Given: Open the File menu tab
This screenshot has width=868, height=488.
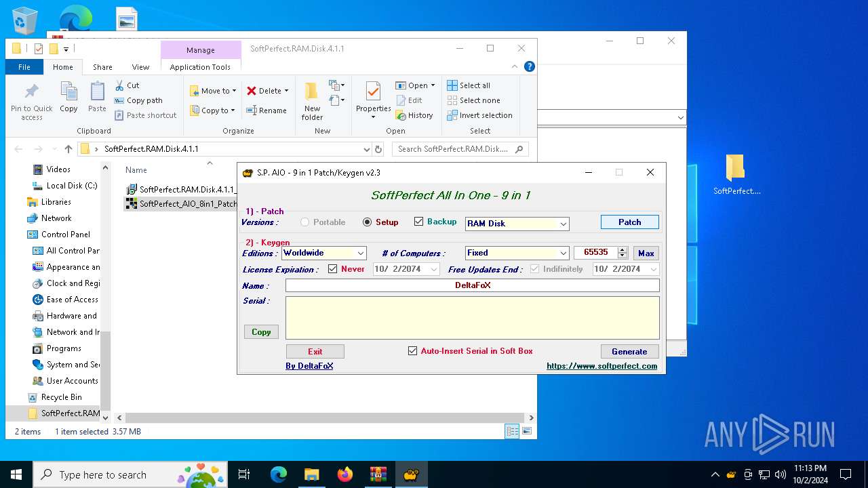Looking at the screenshot, I should coord(24,67).
